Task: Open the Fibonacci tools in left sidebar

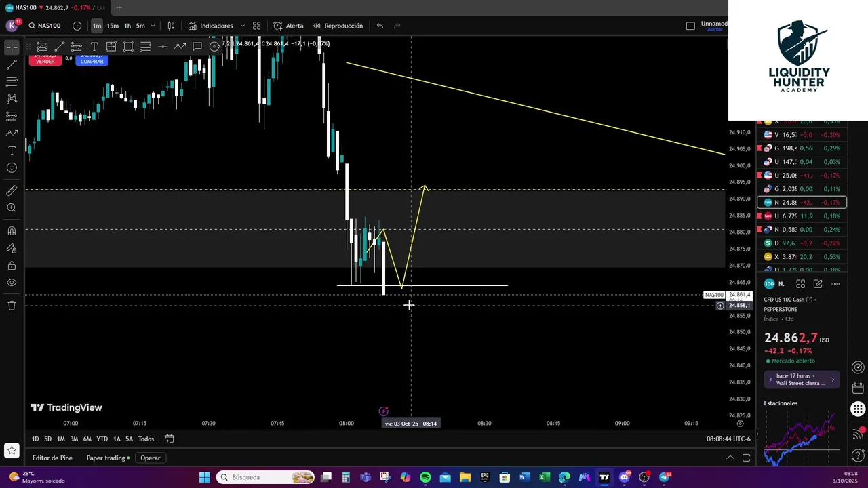Action: [x=12, y=82]
